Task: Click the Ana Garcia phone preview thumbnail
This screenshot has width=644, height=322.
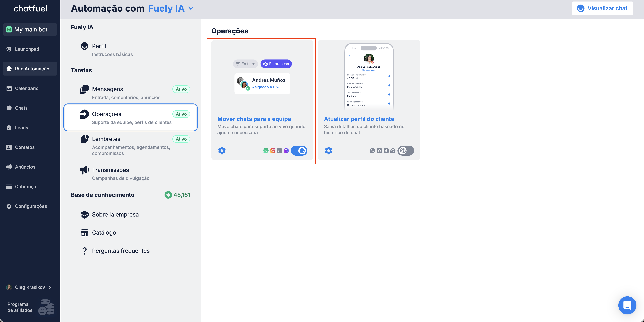Action: point(369,76)
